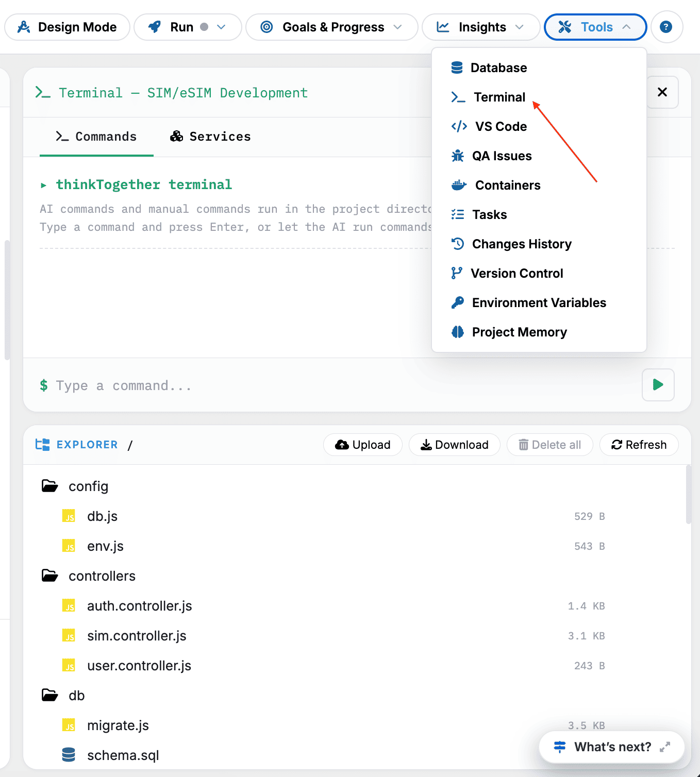This screenshot has height=777, width=700.
Task: Open the Goals & Progress dropdown
Action: pos(331,27)
